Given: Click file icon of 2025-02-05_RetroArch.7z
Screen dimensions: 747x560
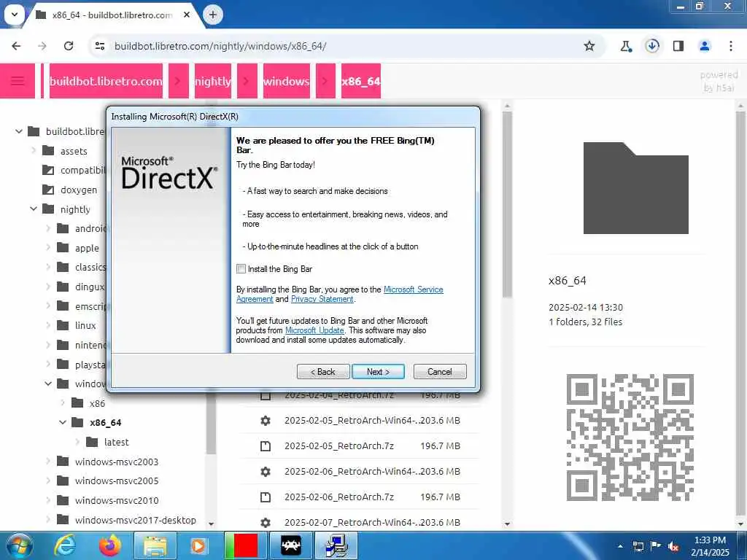Looking at the screenshot, I should point(266,446).
